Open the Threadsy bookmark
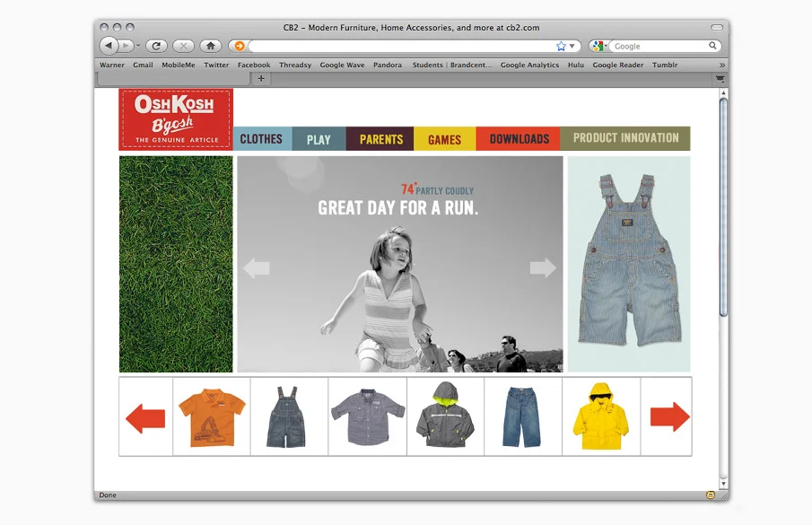812x525 pixels. pyautogui.click(x=295, y=65)
